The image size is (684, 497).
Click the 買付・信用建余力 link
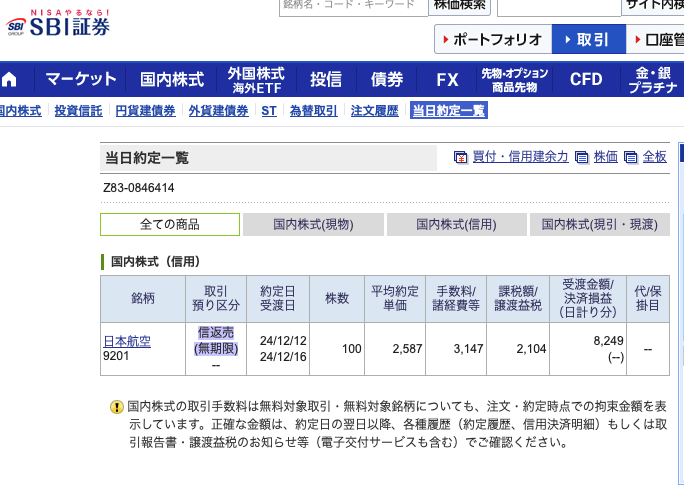coord(521,157)
